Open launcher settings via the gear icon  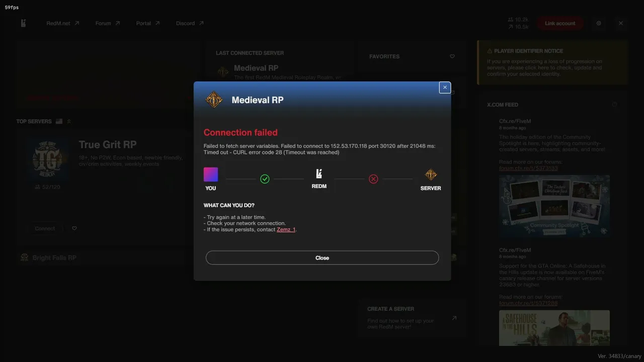click(599, 23)
